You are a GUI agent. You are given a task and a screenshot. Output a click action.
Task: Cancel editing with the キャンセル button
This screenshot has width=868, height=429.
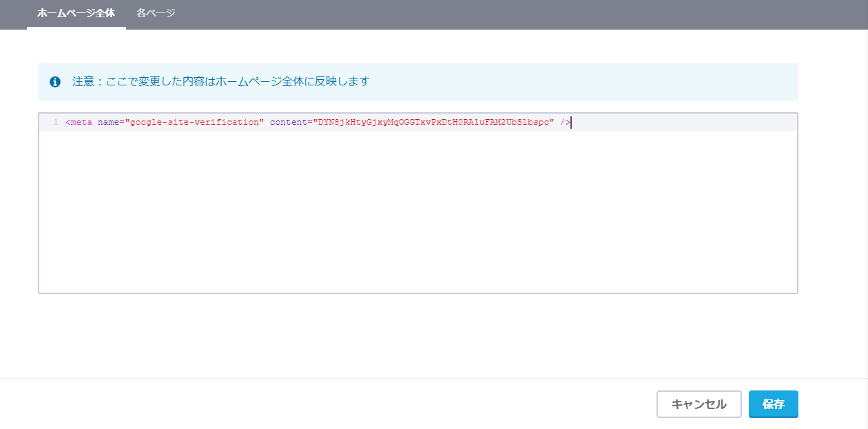click(x=699, y=404)
